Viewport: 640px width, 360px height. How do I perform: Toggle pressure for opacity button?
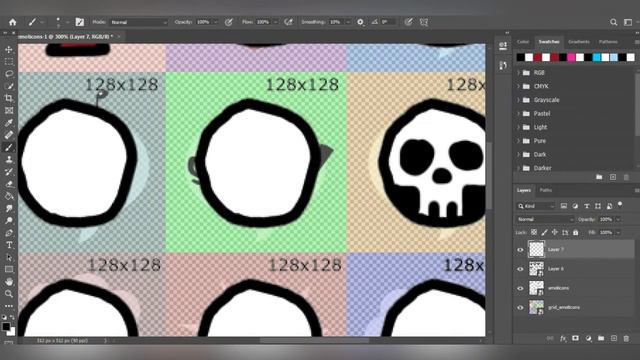pyautogui.click(x=229, y=22)
